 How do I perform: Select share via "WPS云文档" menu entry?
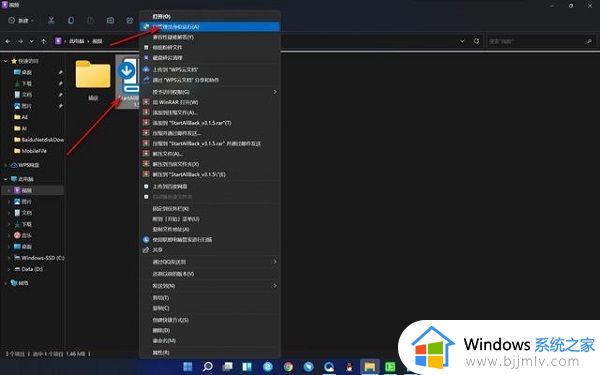point(186,80)
